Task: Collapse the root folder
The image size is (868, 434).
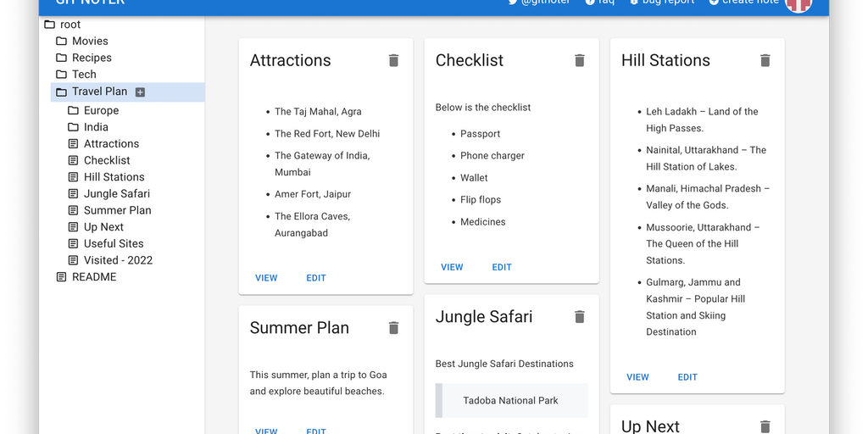Action: tap(70, 25)
